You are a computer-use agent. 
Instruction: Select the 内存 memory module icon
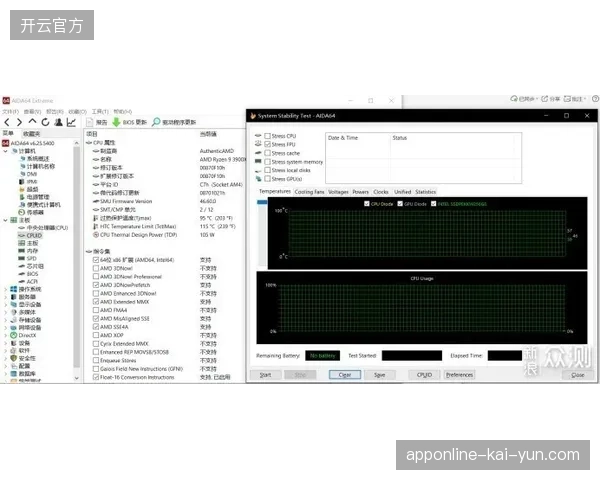22,251
